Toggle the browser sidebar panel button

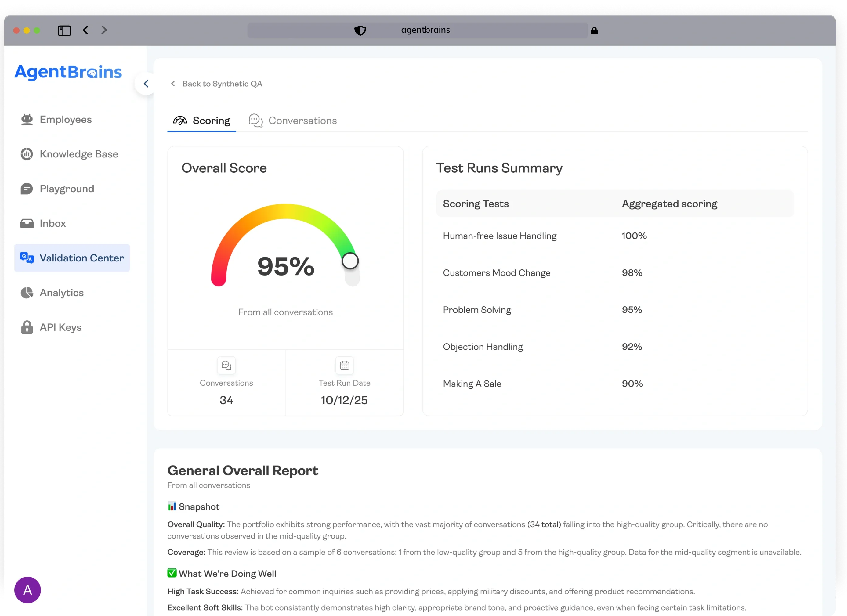coord(64,31)
